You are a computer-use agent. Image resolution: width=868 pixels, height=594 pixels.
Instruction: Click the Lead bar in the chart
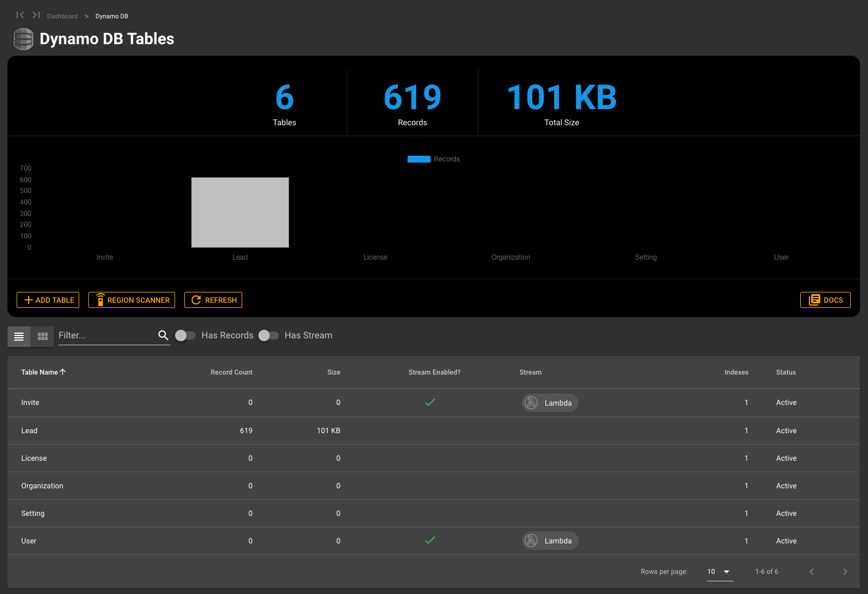tap(240, 213)
